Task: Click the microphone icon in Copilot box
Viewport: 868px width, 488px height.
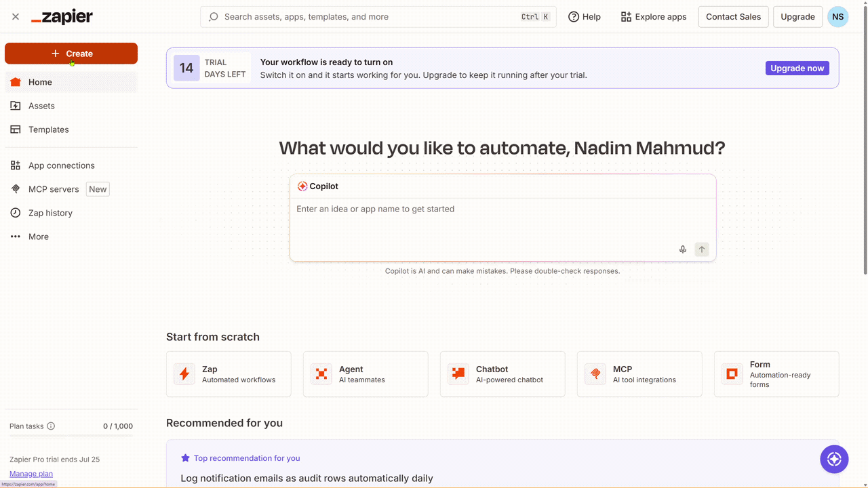Action: pos(683,249)
